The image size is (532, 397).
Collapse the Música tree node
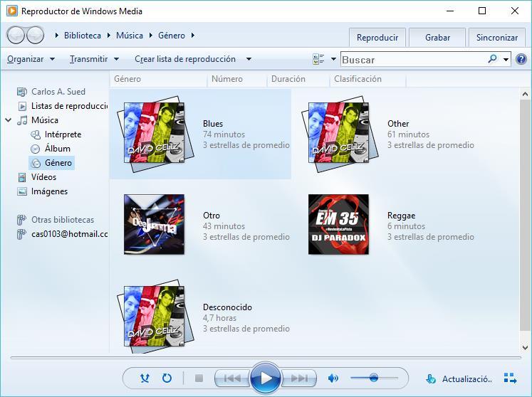(x=9, y=120)
